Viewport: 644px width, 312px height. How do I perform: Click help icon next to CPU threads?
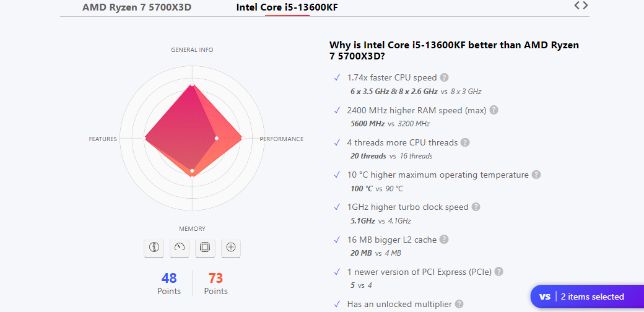(x=465, y=142)
